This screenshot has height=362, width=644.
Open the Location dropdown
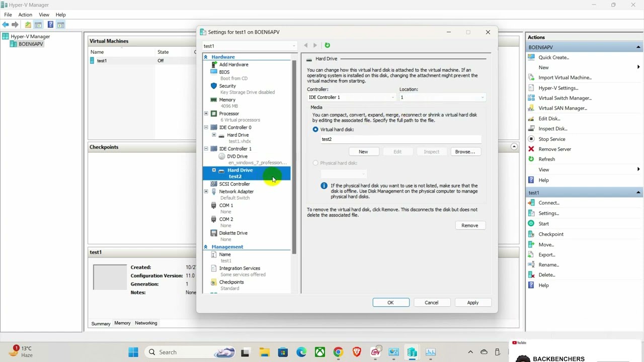tap(442, 97)
